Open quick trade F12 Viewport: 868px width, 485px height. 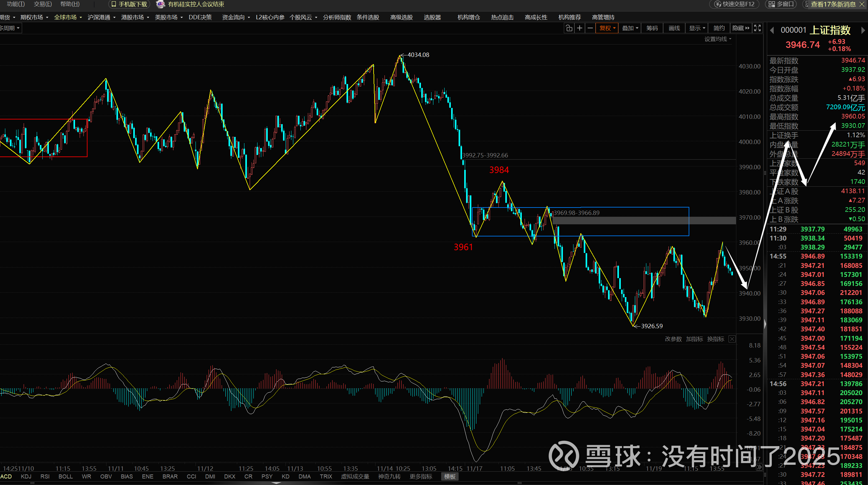click(734, 4)
